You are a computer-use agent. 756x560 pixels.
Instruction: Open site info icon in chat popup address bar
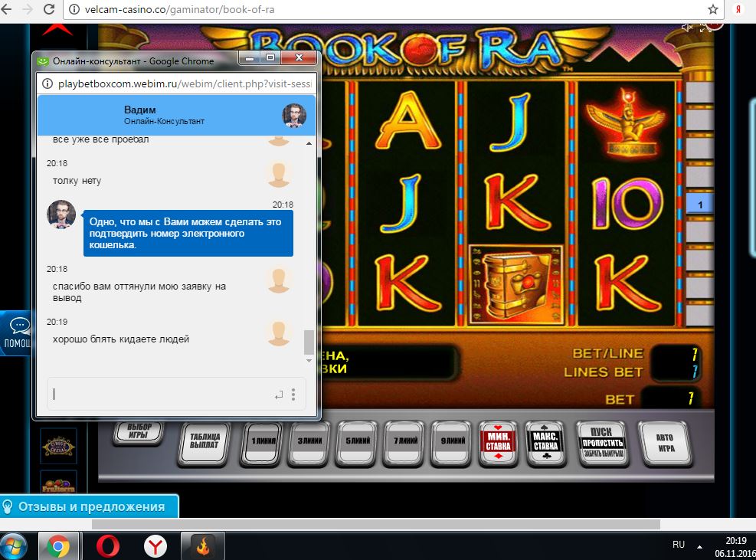coord(47,84)
